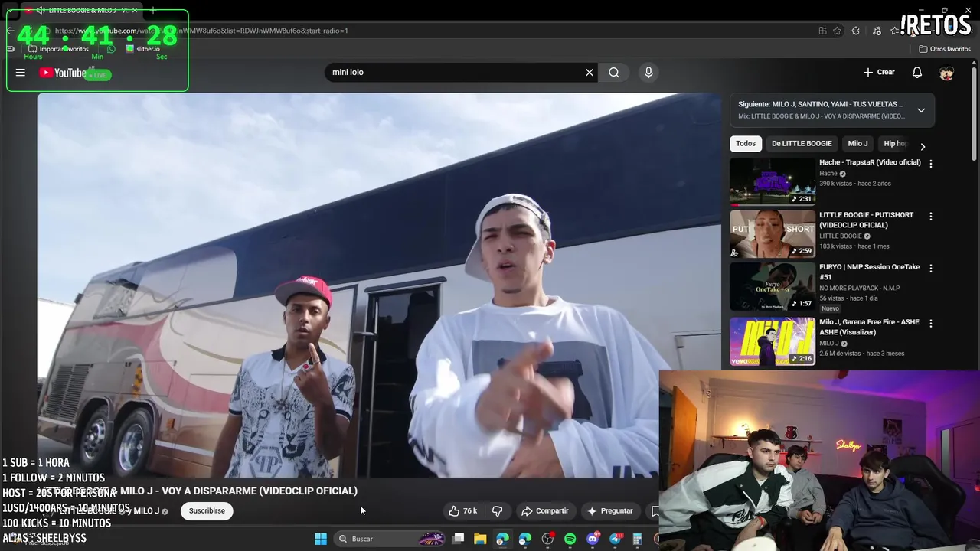Screen dimensions: 980x551
Task: Click the search magnifier button
Action: pyautogui.click(x=614, y=72)
